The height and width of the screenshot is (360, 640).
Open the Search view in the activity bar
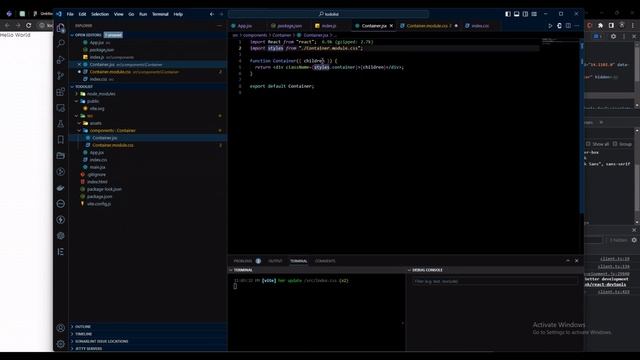pyautogui.click(x=61, y=43)
